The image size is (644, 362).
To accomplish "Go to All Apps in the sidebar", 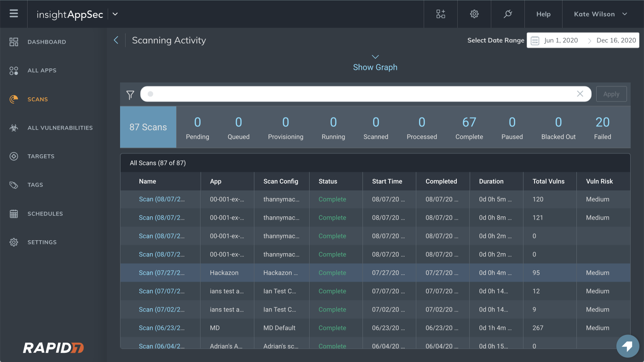I will click(42, 71).
